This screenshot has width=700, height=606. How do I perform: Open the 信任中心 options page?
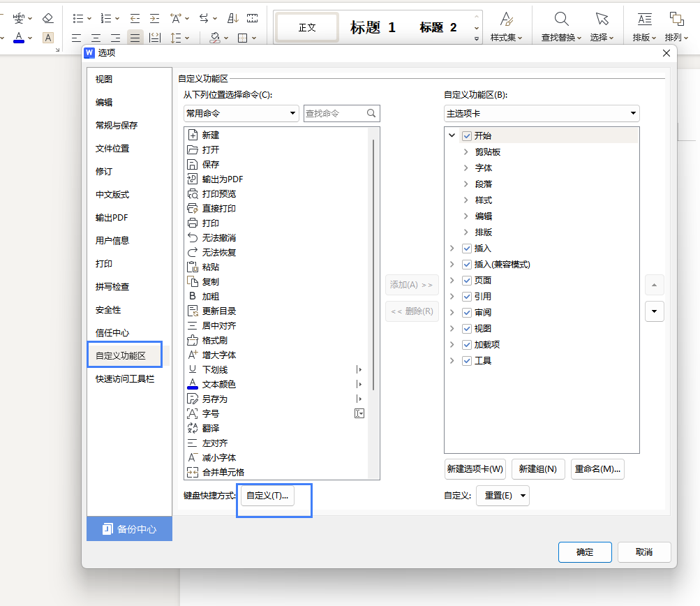(x=112, y=333)
